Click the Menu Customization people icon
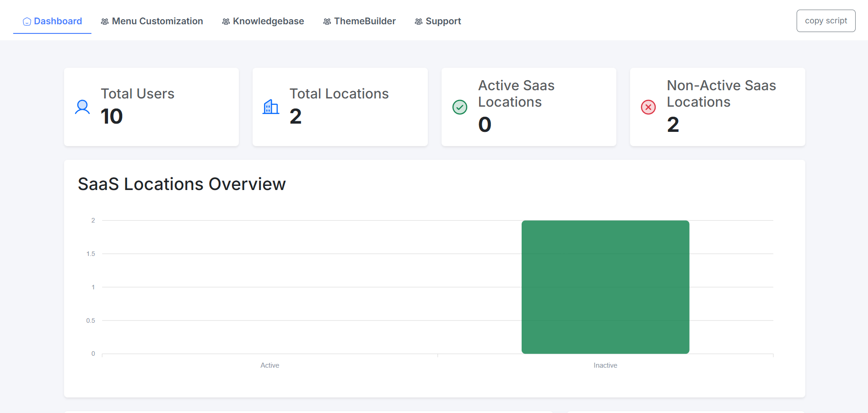This screenshot has height=413, width=868. click(x=105, y=22)
